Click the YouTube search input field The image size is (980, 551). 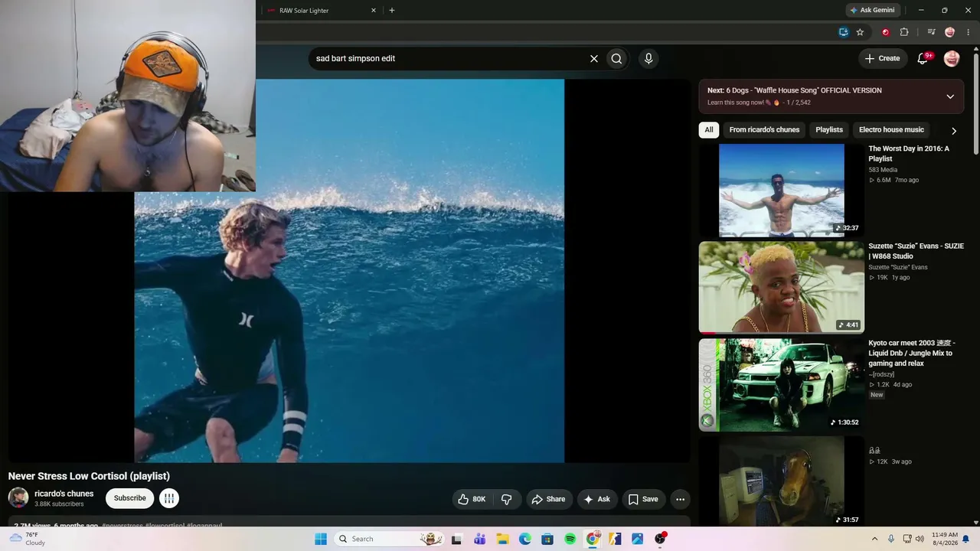[x=447, y=58]
